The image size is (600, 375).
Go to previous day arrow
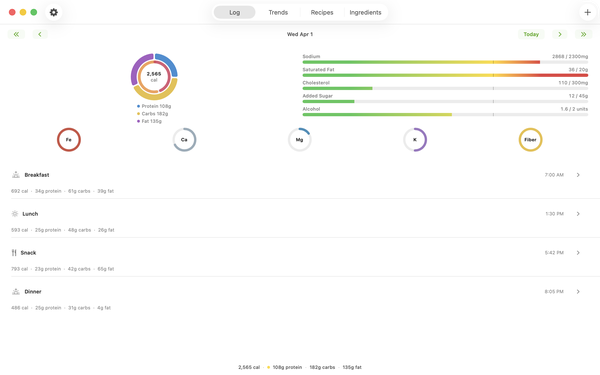tap(40, 34)
